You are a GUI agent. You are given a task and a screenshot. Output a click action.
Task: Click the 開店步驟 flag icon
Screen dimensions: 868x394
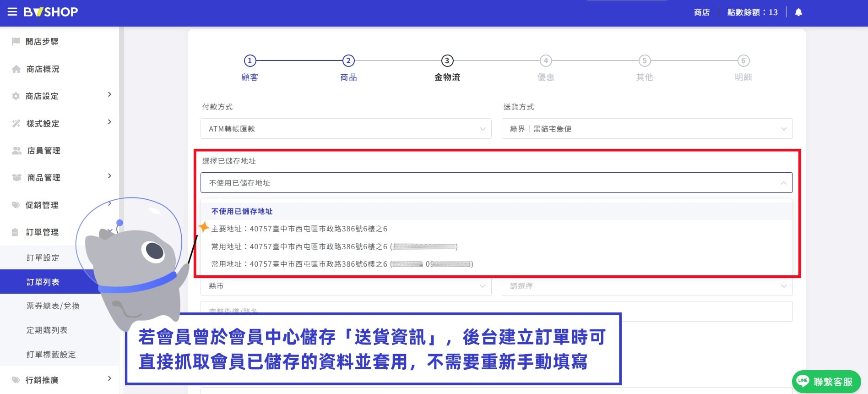tap(16, 41)
